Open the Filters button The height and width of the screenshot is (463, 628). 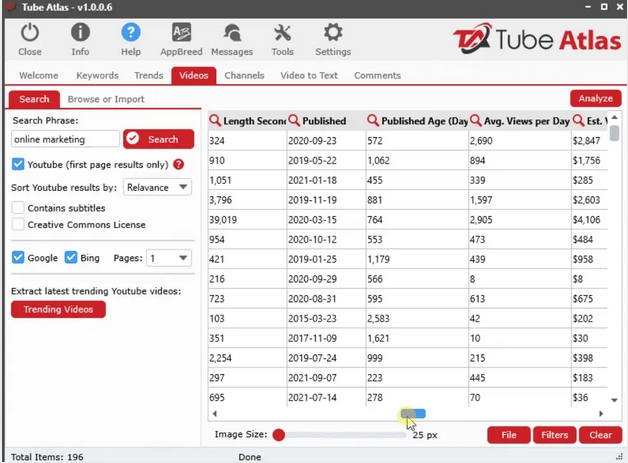click(x=554, y=435)
